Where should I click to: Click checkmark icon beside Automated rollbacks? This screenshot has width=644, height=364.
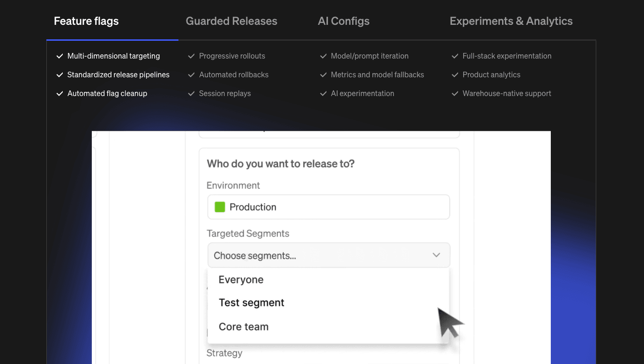click(x=191, y=75)
